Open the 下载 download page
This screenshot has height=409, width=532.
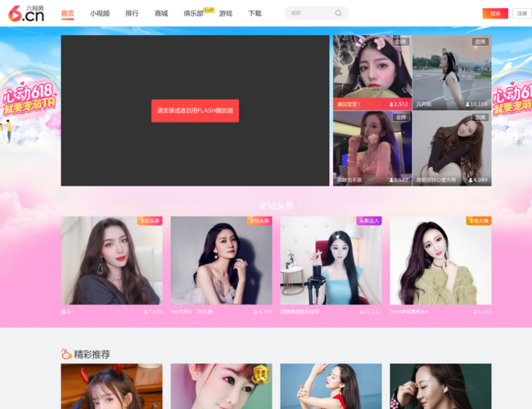click(x=255, y=14)
